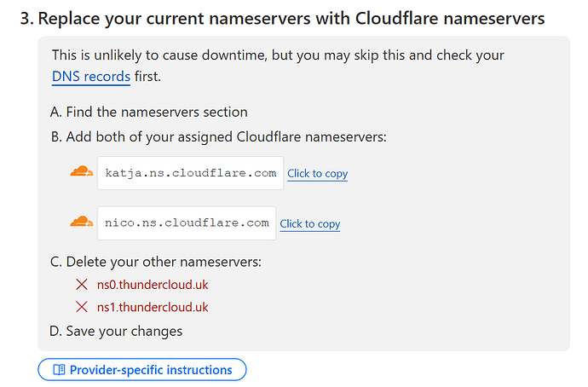Select the katja.ns.cloudflare.com text field

click(x=190, y=173)
